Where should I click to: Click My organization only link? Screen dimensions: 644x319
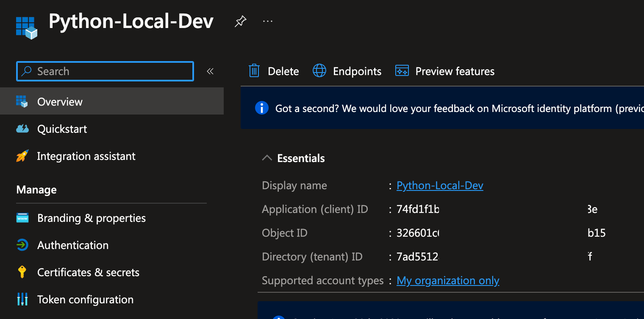(x=447, y=280)
